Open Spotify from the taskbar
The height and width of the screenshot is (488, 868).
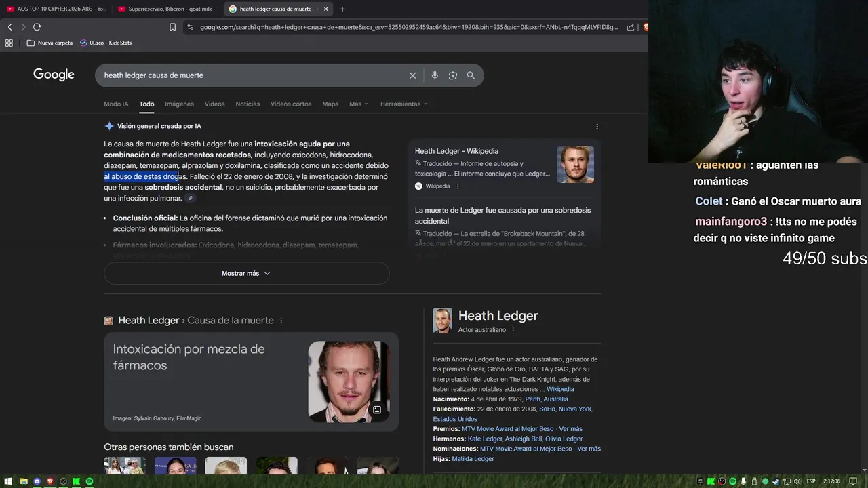tap(90, 481)
